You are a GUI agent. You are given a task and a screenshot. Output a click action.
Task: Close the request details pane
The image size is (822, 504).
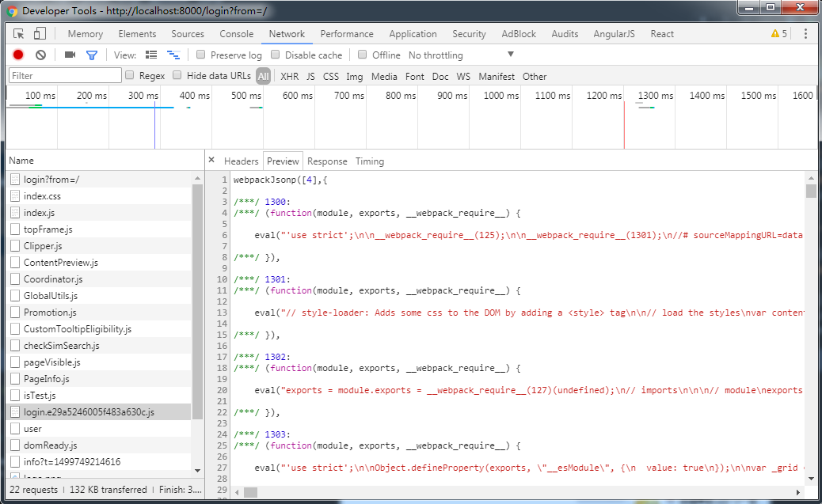click(x=211, y=161)
